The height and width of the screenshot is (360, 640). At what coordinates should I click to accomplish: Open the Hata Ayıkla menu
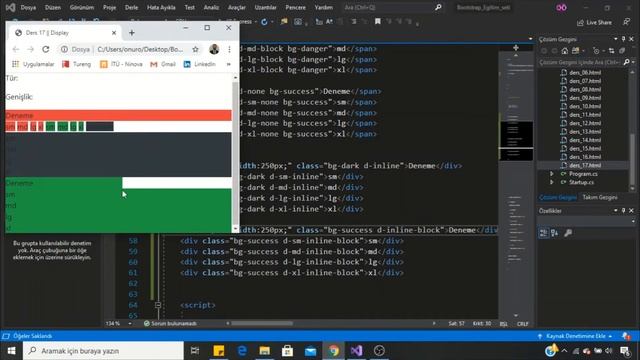[x=161, y=7]
